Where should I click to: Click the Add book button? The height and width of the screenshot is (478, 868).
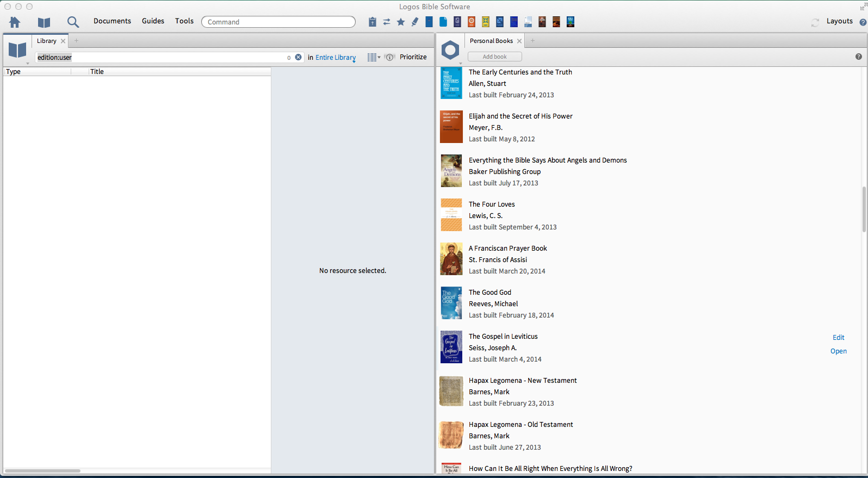pyautogui.click(x=494, y=57)
